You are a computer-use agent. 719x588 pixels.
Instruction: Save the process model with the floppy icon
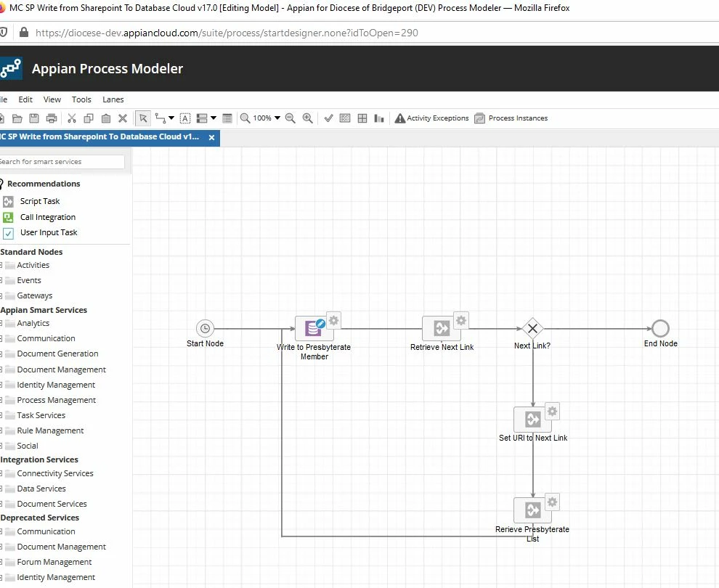[34, 118]
